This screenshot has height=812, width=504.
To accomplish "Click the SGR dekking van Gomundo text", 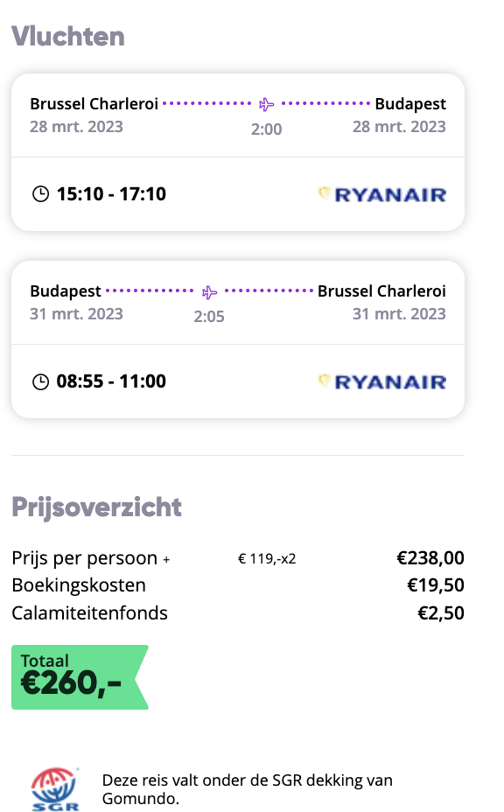I will click(247, 789).
